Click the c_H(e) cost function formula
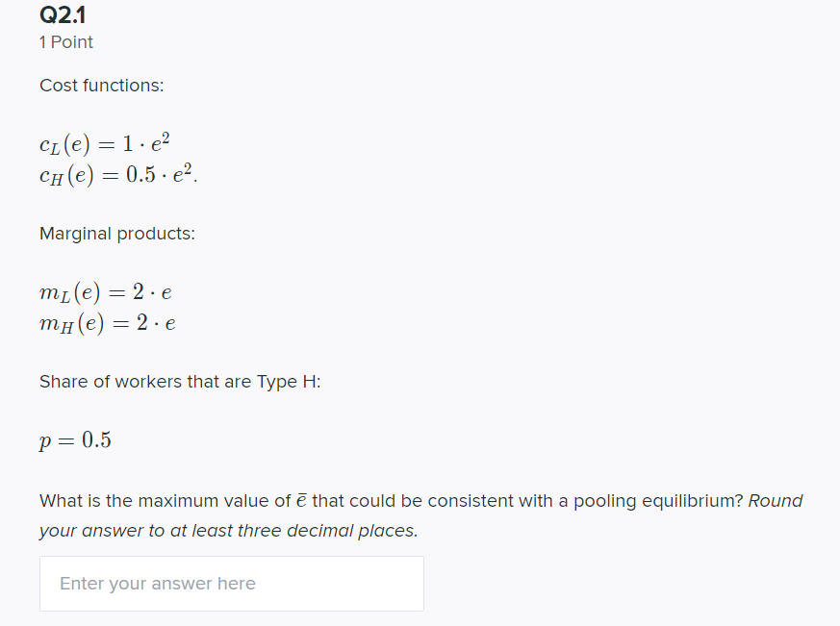 pos(117,174)
